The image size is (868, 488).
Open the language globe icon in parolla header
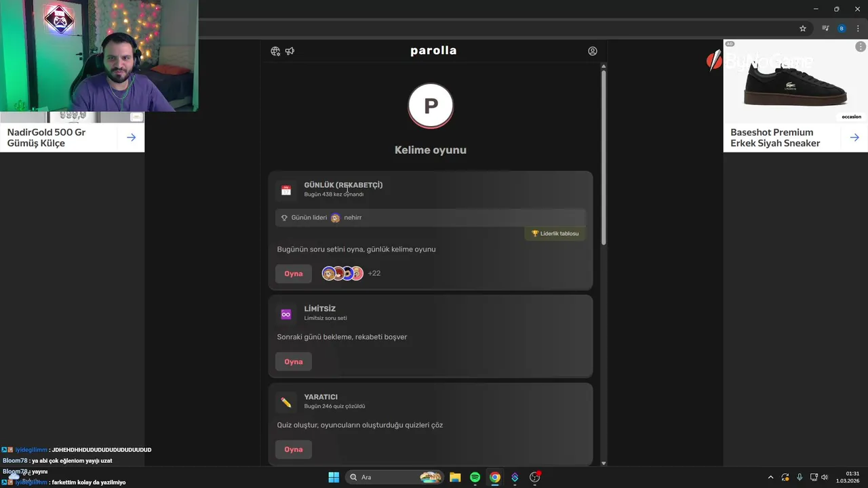tap(275, 51)
